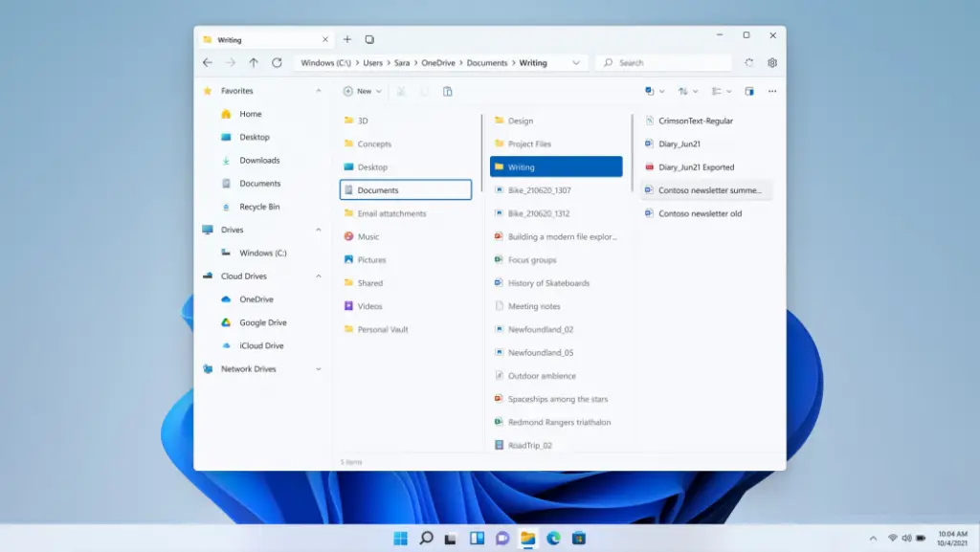Click the Up one level arrow
The width and height of the screenshot is (980, 552).
(x=252, y=62)
